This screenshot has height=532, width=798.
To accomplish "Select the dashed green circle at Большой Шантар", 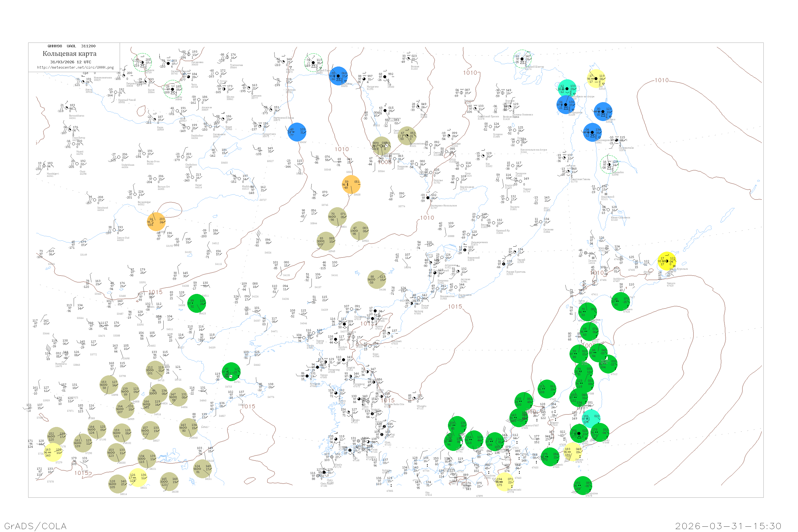I will [x=522, y=59].
